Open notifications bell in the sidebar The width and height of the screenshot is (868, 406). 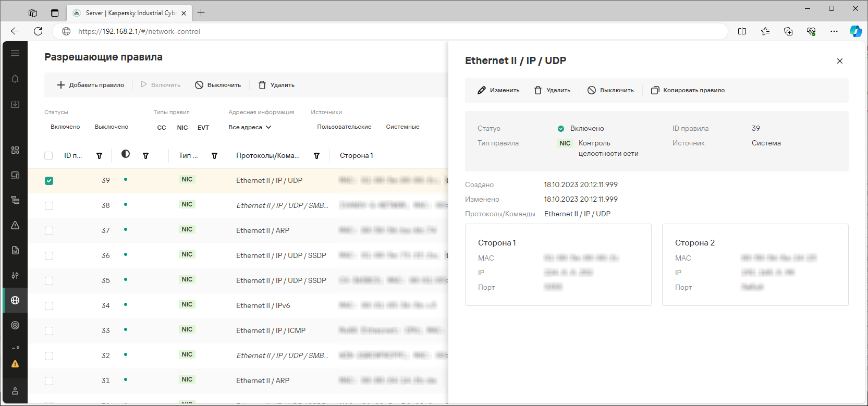tap(15, 79)
